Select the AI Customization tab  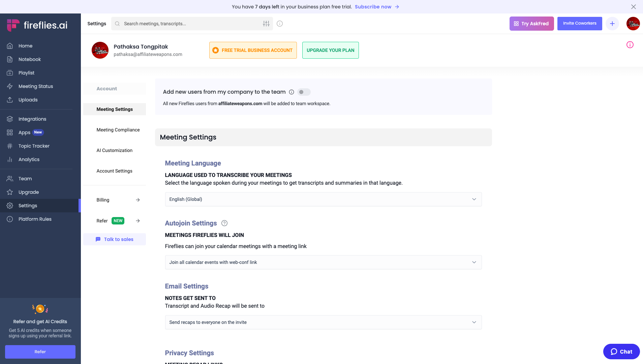[114, 150]
